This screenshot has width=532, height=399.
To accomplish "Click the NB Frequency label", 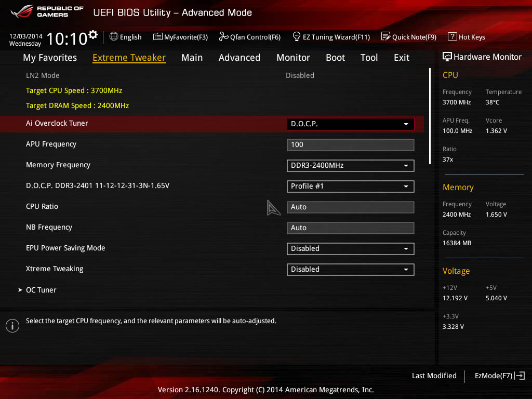I will 49,228.
